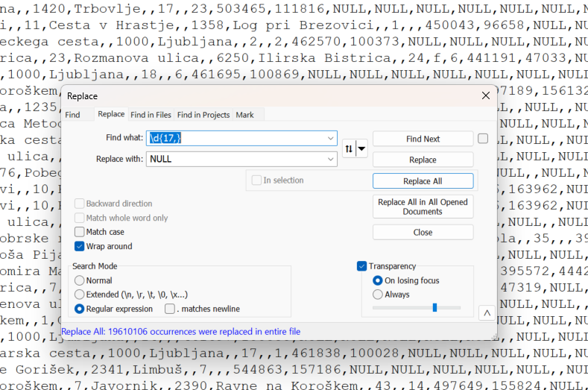
Task: Open the Mark tab
Action: coord(245,115)
